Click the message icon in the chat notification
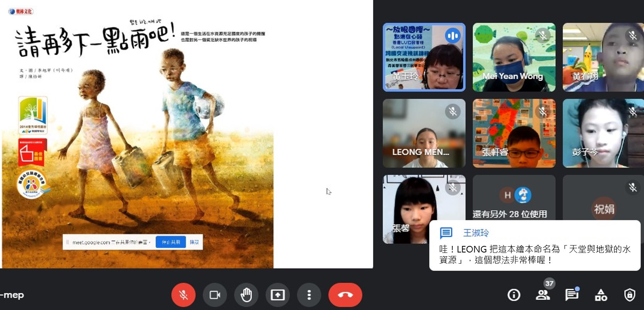Image resolution: width=644 pixels, height=310 pixels. point(446,233)
